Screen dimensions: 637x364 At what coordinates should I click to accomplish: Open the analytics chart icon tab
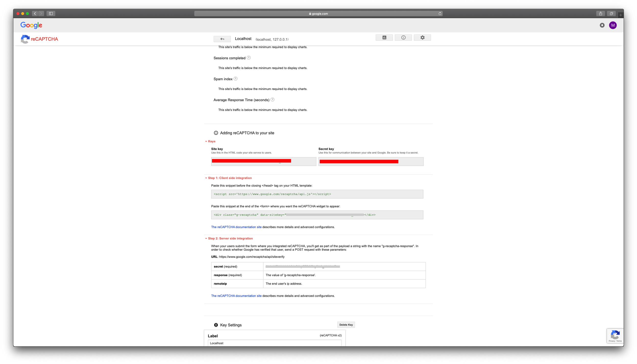click(384, 37)
